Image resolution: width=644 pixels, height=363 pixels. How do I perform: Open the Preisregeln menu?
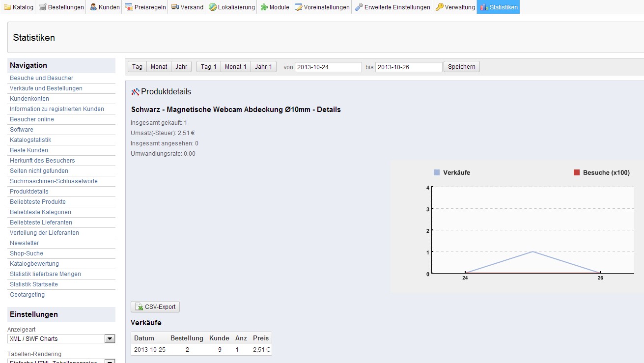pos(145,7)
